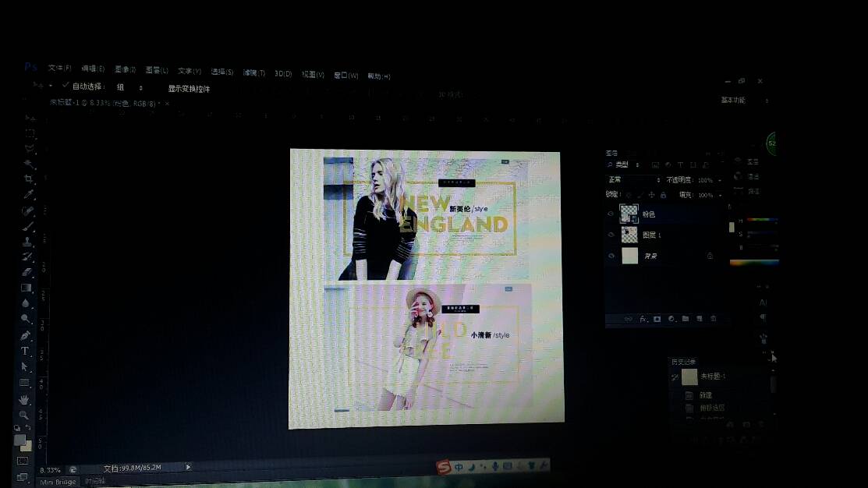The image size is (868, 488).
Task: Hide the 背景 layer
Action: [x=611, y=256]
